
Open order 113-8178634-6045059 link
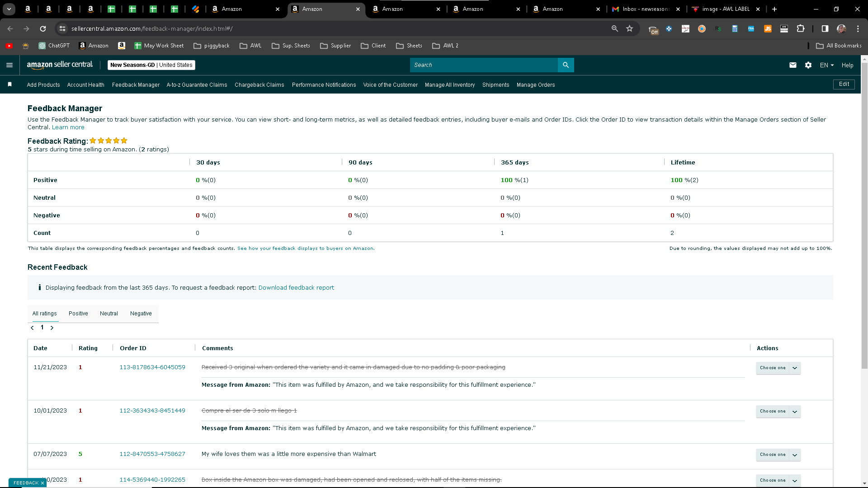152,367
